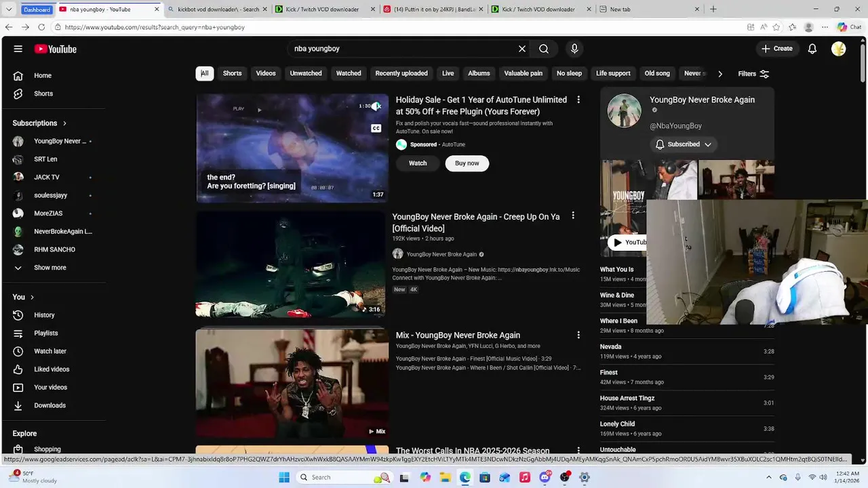This screenshot has height=488, width=868.
Task: Open the Create button
Action: [776, 49]
